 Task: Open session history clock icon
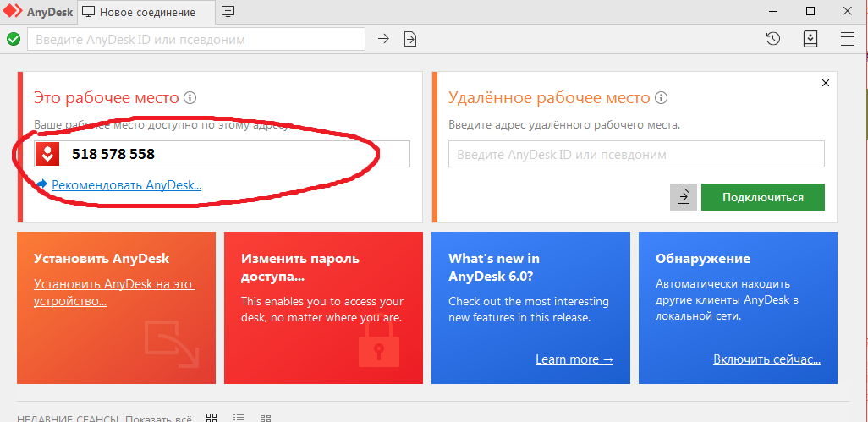[x=773, y=39]
